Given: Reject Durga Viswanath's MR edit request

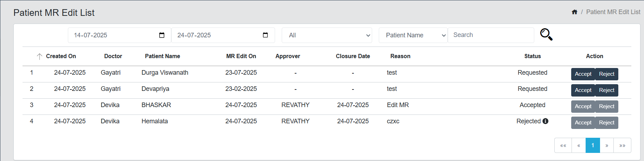Looking at the screenshot, I should click(606, 74).
